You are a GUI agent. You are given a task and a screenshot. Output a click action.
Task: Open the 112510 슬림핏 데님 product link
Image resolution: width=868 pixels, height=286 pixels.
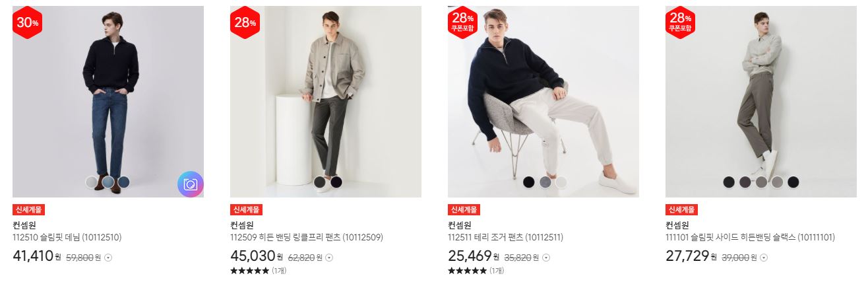(67, 237)
